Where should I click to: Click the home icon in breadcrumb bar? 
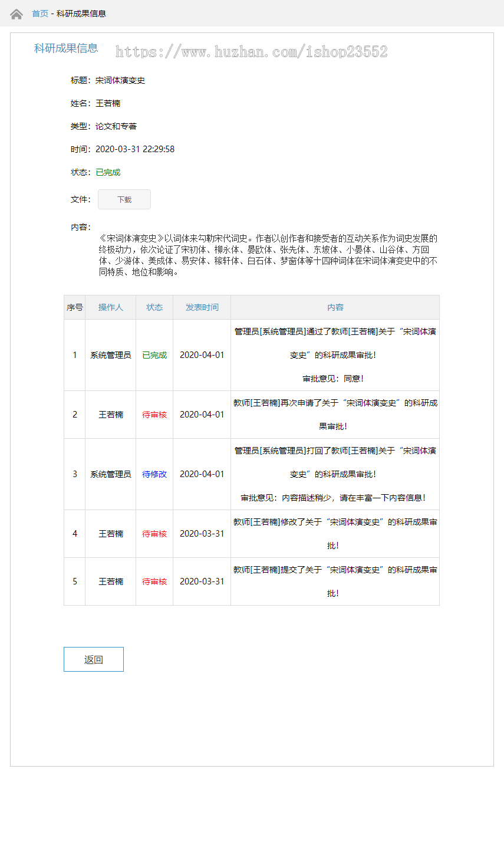click(x=16, y=14)
